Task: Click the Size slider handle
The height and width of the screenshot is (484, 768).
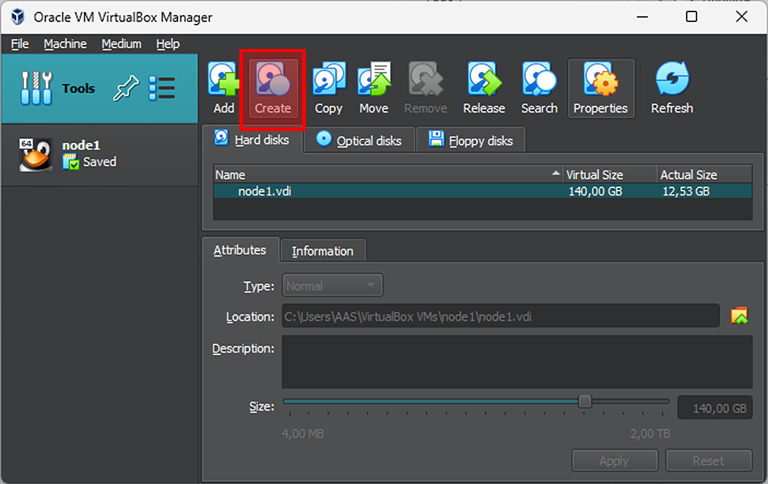Action: (x=584, y=401)
